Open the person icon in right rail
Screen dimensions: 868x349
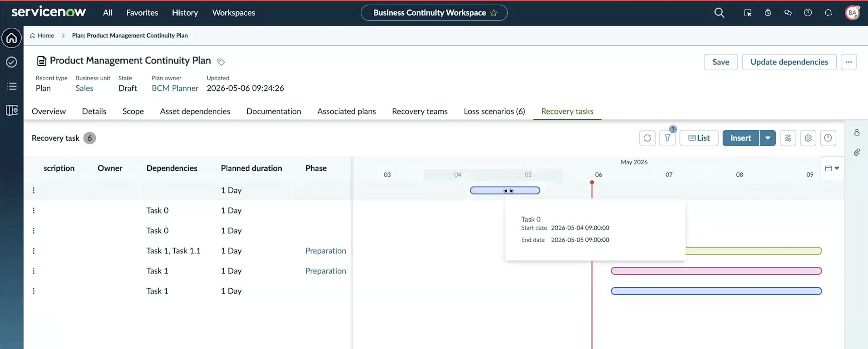pyautogui.click(x=856, y=132)
